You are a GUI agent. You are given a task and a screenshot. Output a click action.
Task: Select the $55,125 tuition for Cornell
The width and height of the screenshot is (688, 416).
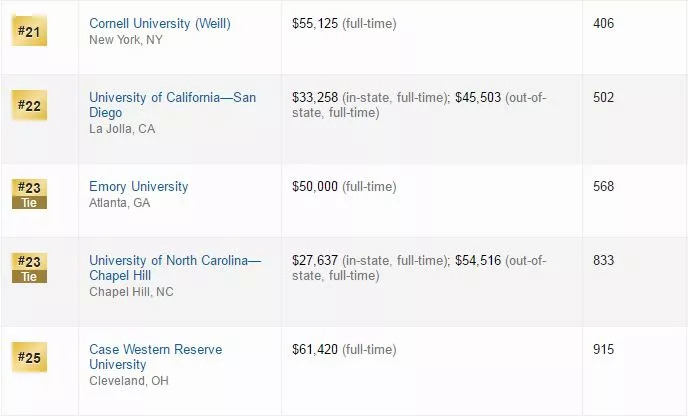[315, 24]
